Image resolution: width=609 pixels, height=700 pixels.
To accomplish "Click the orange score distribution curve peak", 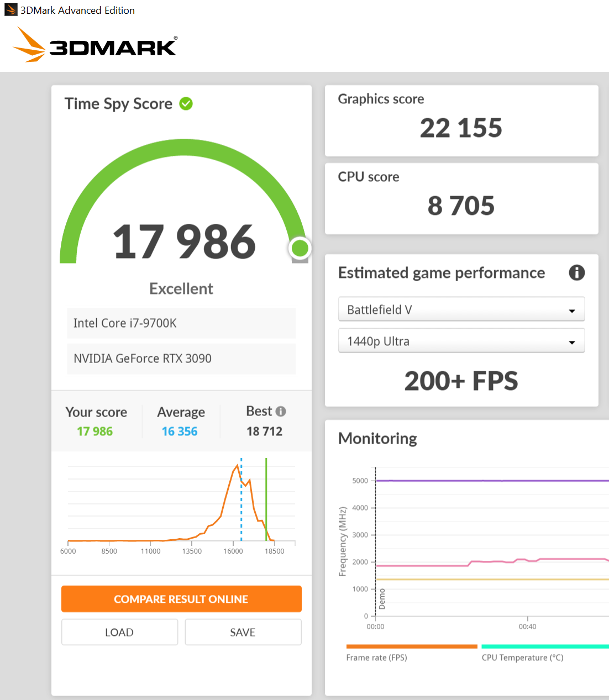I will coord(238,466).
